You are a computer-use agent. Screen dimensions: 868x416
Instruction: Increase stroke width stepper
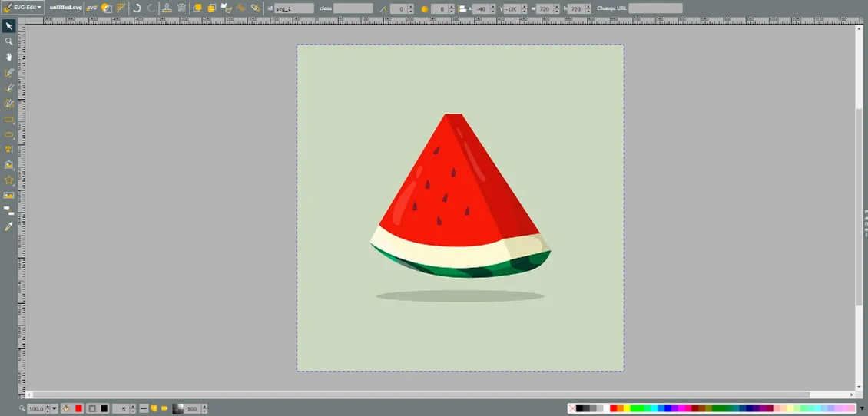click(133, 407)
